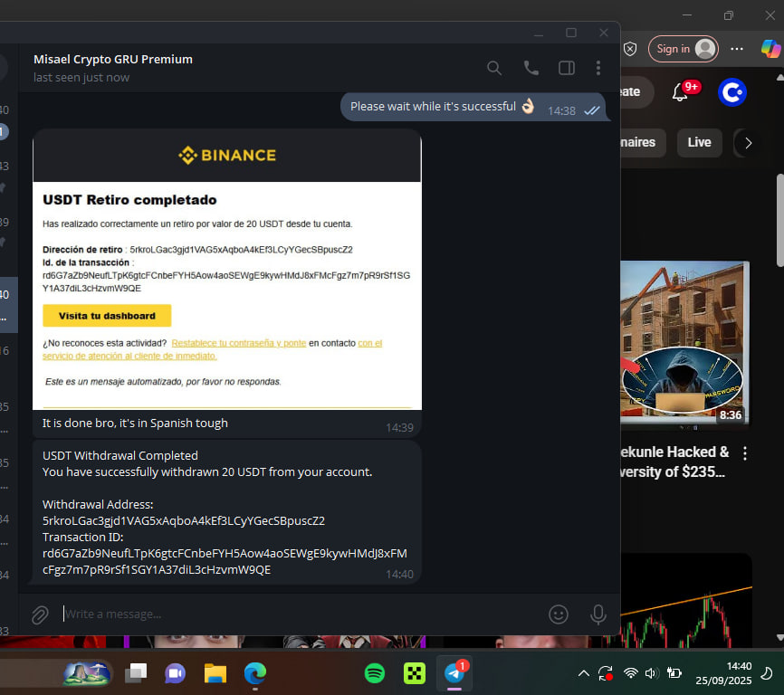784x695 pixels.
Task: Record a voice message with microphone icon
Action: coord(598,614)
